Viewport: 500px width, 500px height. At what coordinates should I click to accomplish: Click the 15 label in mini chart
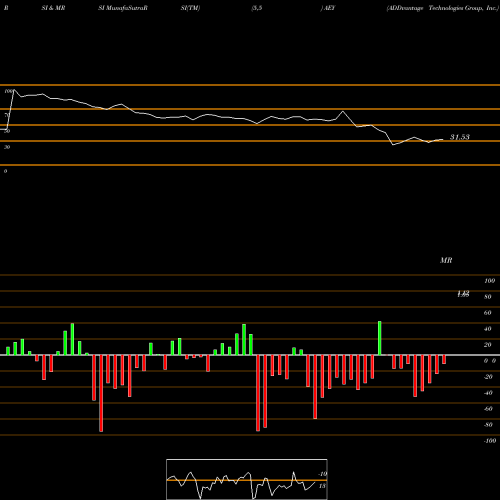(322, 486)
